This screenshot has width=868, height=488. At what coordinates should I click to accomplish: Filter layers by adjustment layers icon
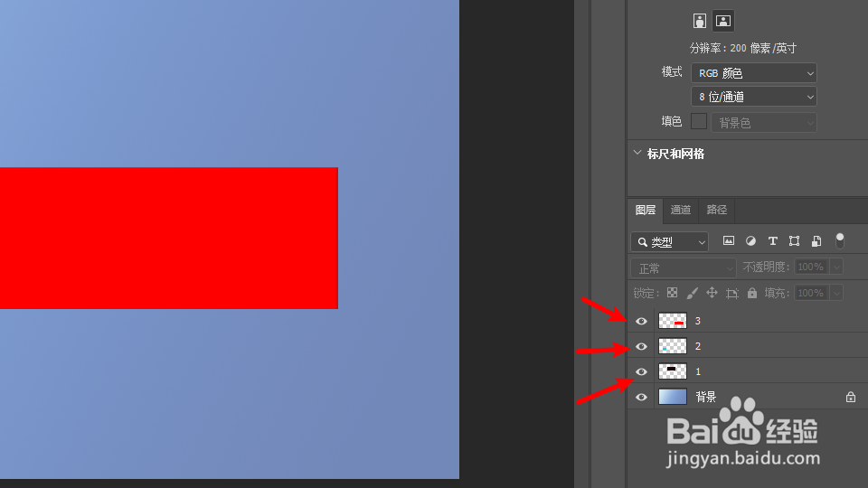coord(750,240)
